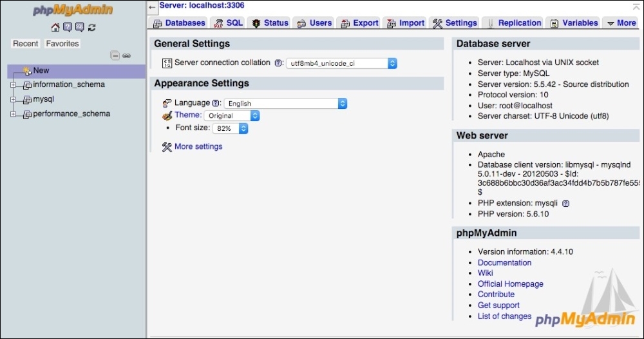
Task: Click the 'Server version: 5.5.42' text
Action: (x=516, y=84)
